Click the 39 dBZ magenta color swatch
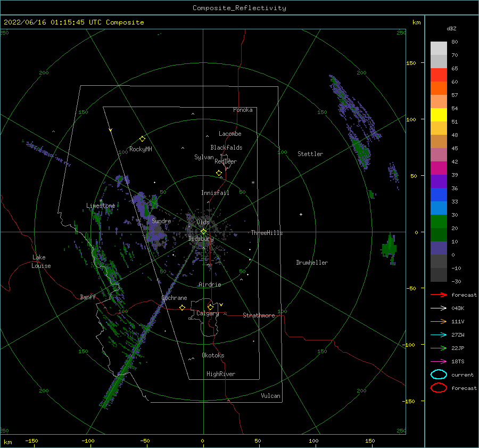Viewport: 479px width, 448px height. (439, 168)
